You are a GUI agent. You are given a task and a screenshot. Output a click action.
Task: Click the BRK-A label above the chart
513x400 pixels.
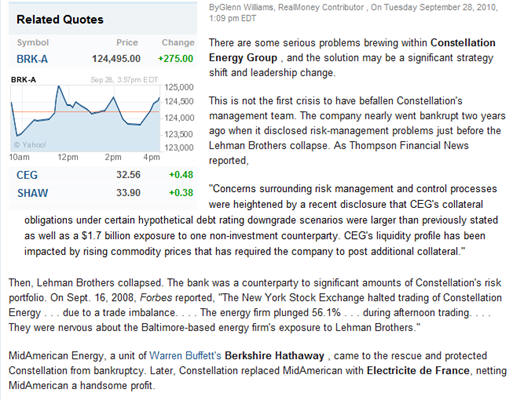(x=23, y=80)
